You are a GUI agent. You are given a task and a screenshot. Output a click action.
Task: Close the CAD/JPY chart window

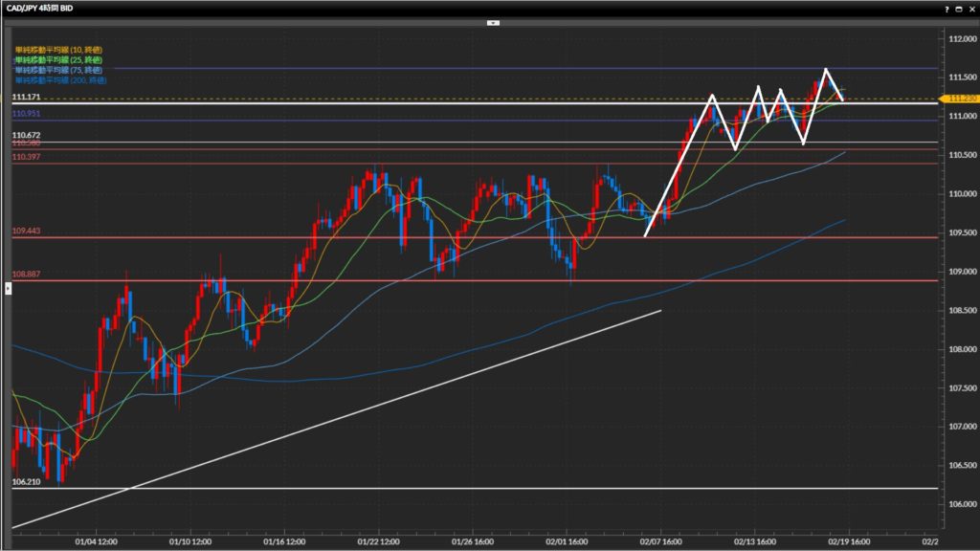[x=970, y=8]
